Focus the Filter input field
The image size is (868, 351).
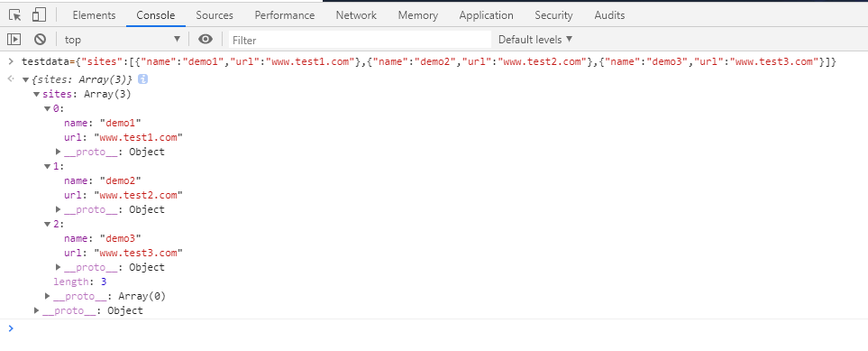(360, 40)
